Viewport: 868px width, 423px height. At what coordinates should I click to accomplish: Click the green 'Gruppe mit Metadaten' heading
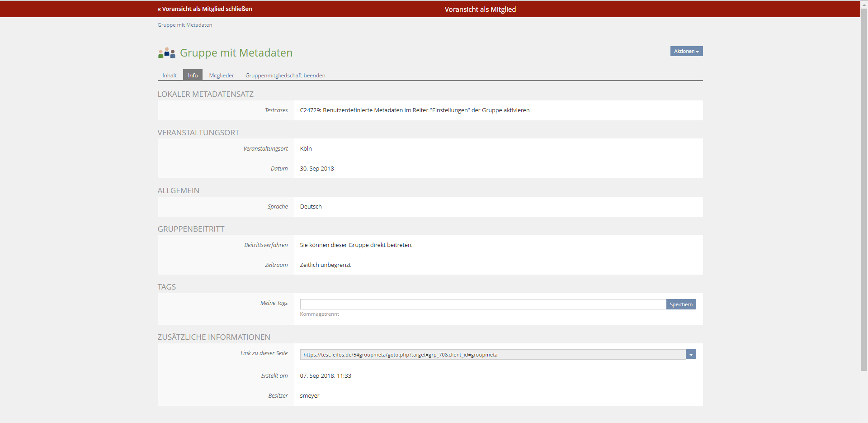(236, 53)
